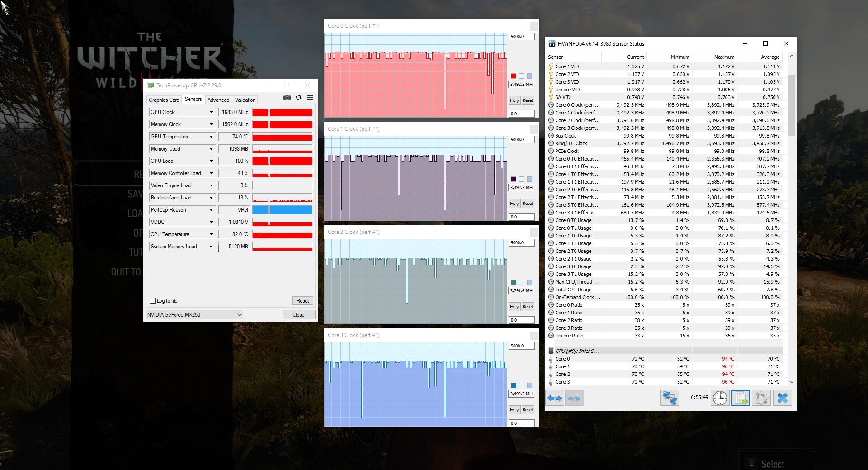Toggle the Log to file checkbox

pyautogui.click(x=152, y=301)
